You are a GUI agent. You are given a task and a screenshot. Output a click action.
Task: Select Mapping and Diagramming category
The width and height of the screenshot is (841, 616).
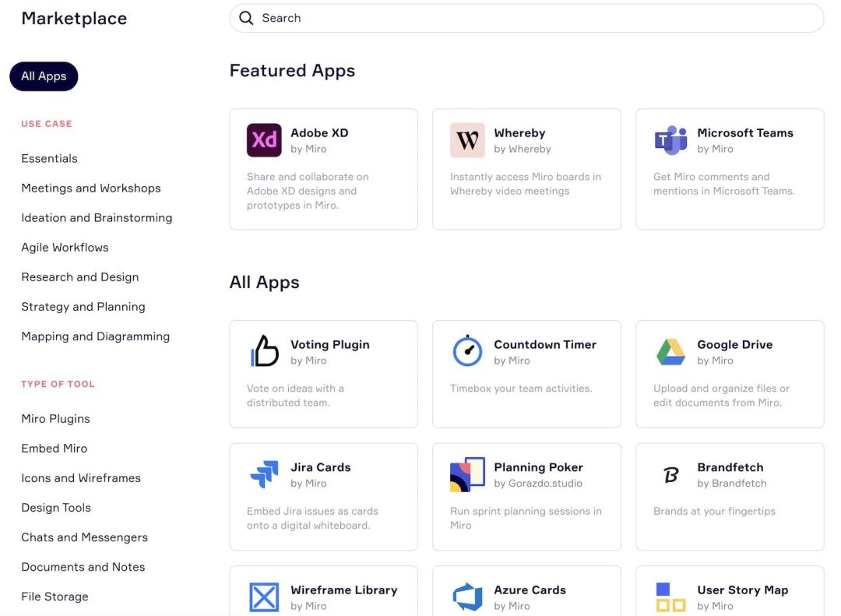(x=96, y=336)
